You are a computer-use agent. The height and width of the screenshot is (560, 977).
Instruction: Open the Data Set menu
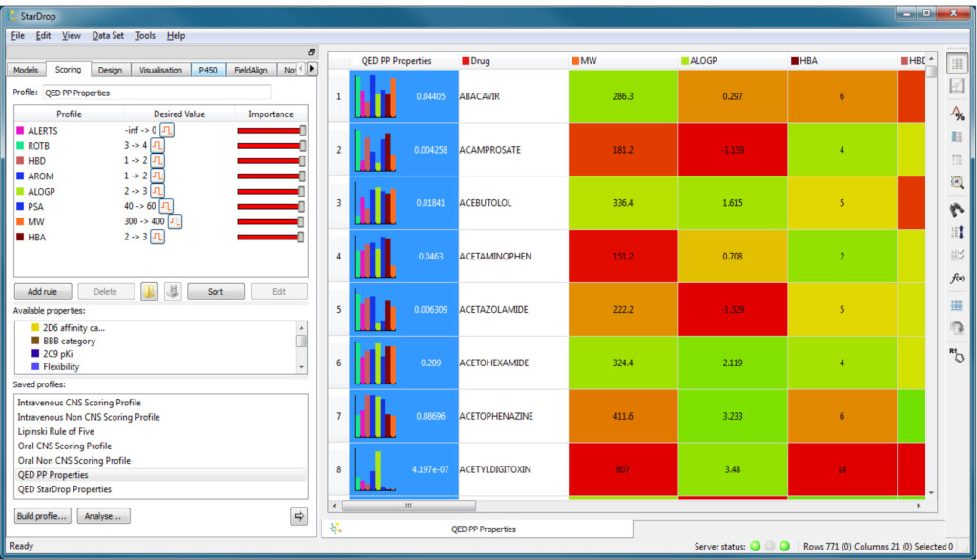click(108, 35)
